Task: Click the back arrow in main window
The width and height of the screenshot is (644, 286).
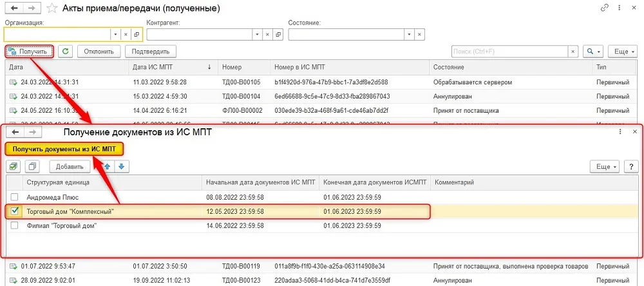Action: 14,8
